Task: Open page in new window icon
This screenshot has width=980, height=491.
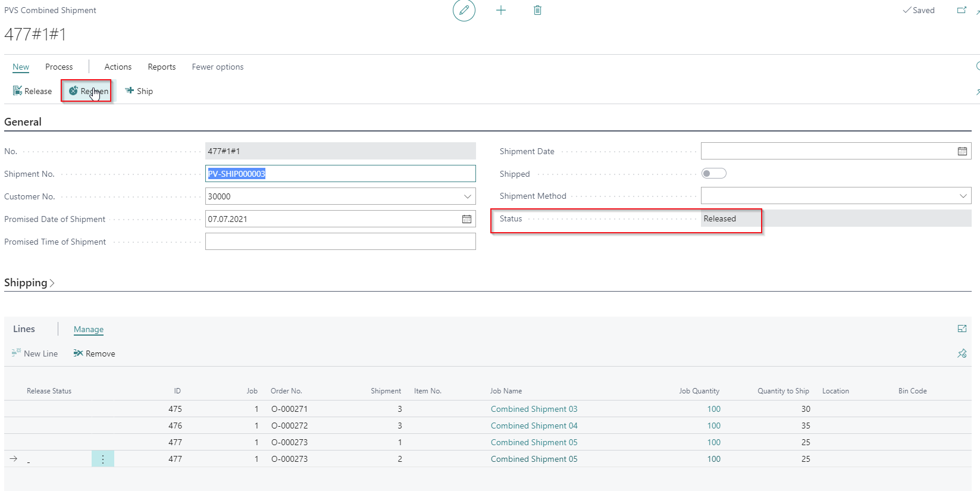Action: [962, 10]
